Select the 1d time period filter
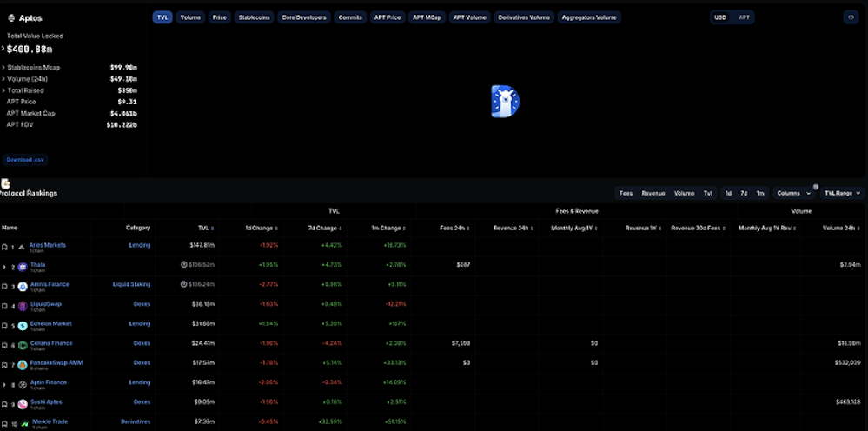This screenshot has width=868, height=431. 728,193
